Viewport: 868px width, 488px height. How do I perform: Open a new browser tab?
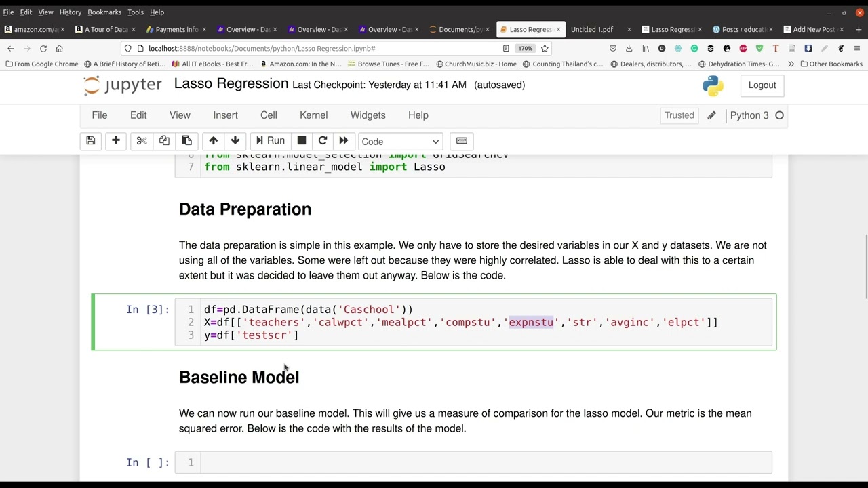[x=859, y=30]
